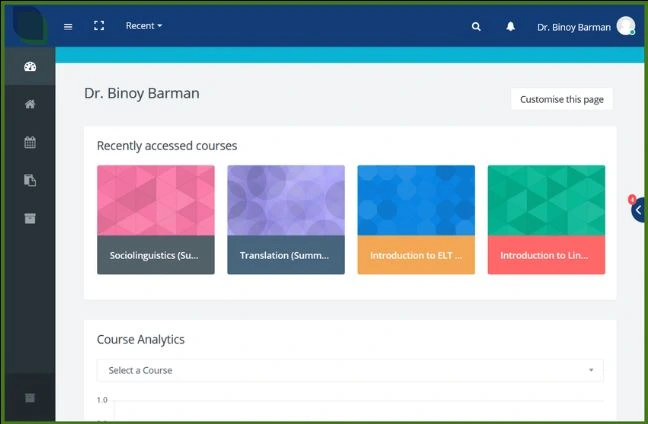Click the user profile avatar

[x=626, y=27]
